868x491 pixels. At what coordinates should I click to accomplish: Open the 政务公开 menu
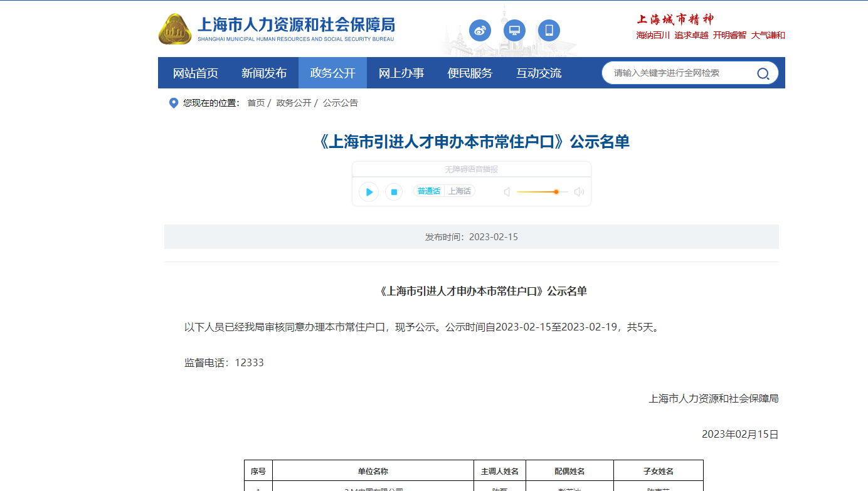(x=332, y=73)
